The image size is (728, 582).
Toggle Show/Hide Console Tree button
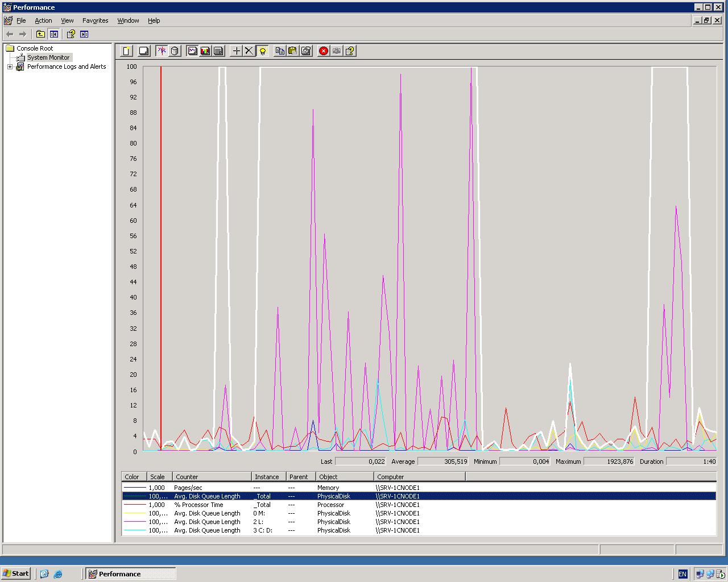pyautogui.click(x=53, y=34)
